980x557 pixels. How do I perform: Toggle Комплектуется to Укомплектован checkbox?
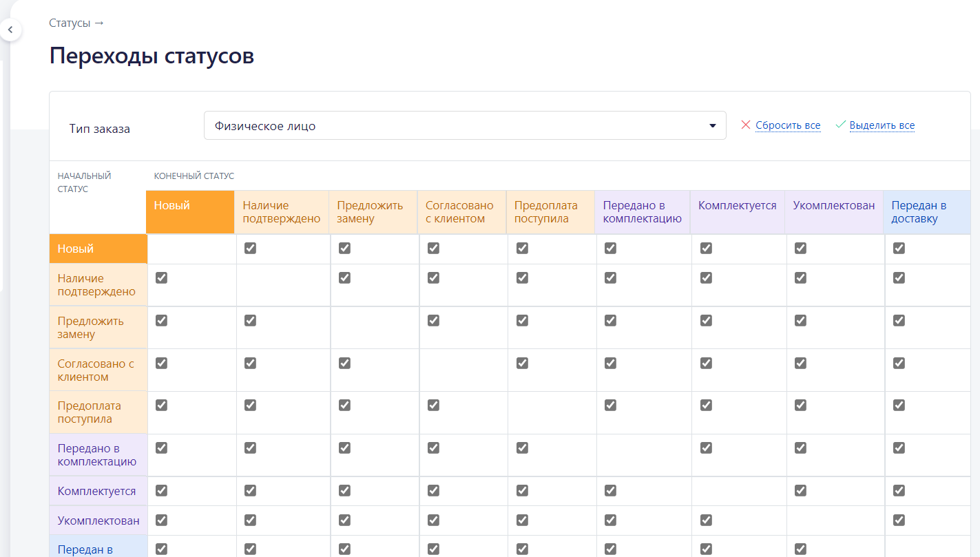[x=800, y=490]
